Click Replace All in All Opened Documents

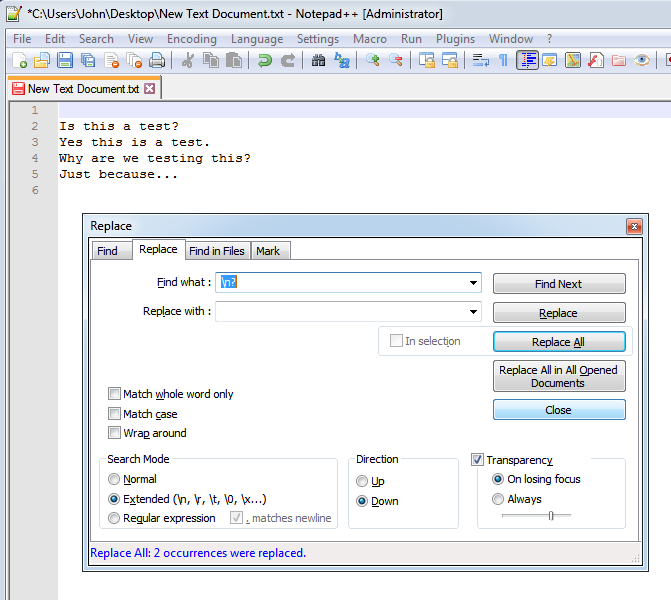pos(559,376)
